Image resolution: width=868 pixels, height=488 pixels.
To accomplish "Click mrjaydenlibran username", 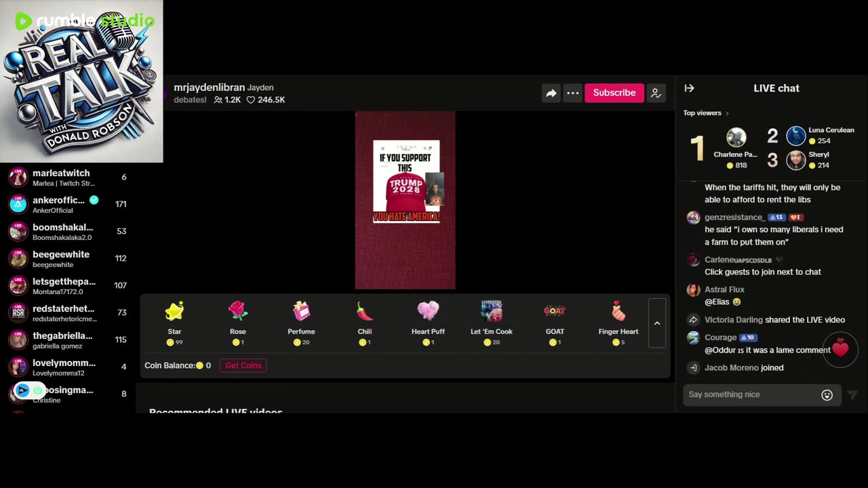I will coord(209,87).
